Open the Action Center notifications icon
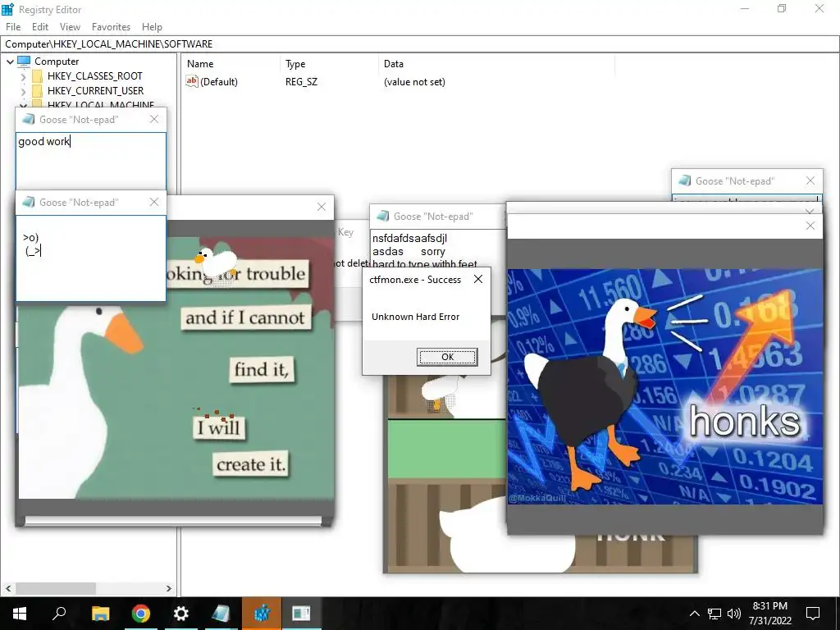The width and height of the screenshot is (840, 630). 813,614
